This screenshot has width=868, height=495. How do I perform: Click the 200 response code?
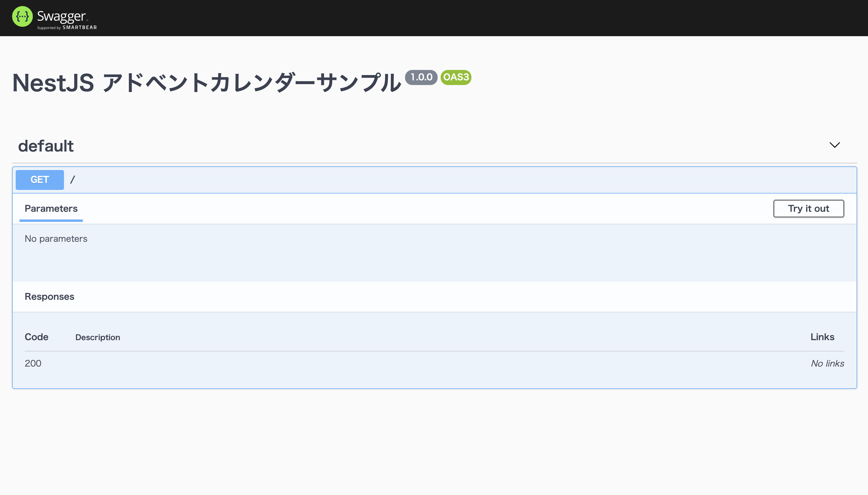[33, 364]
